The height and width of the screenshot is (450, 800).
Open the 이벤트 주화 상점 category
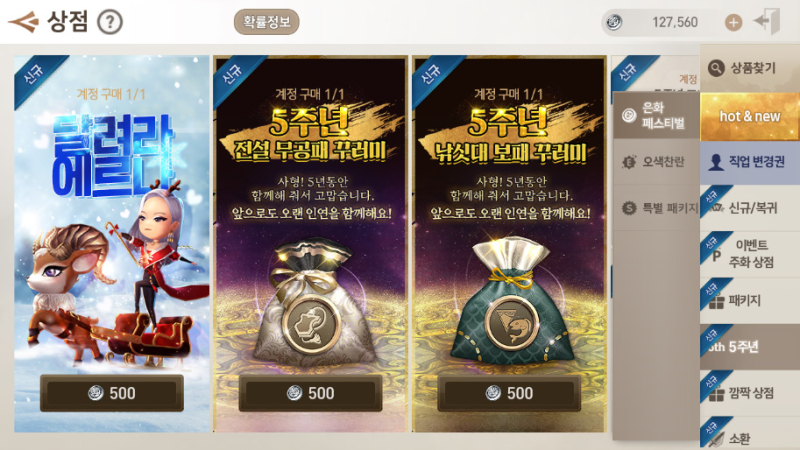pyautogui.click(x=749, y=254)
